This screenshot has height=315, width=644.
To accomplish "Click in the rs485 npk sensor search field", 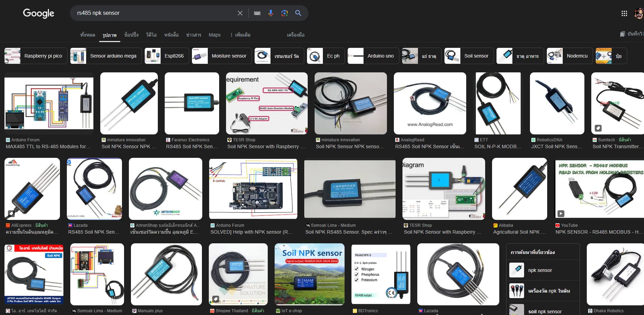I will [x=155, y=13].
